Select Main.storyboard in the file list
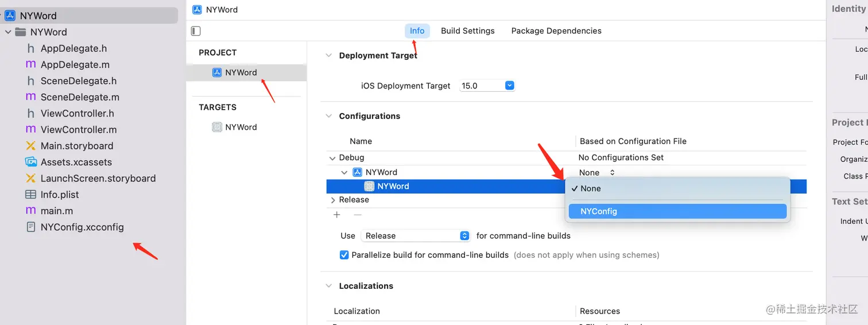868x325 pixels. [77, 146]
